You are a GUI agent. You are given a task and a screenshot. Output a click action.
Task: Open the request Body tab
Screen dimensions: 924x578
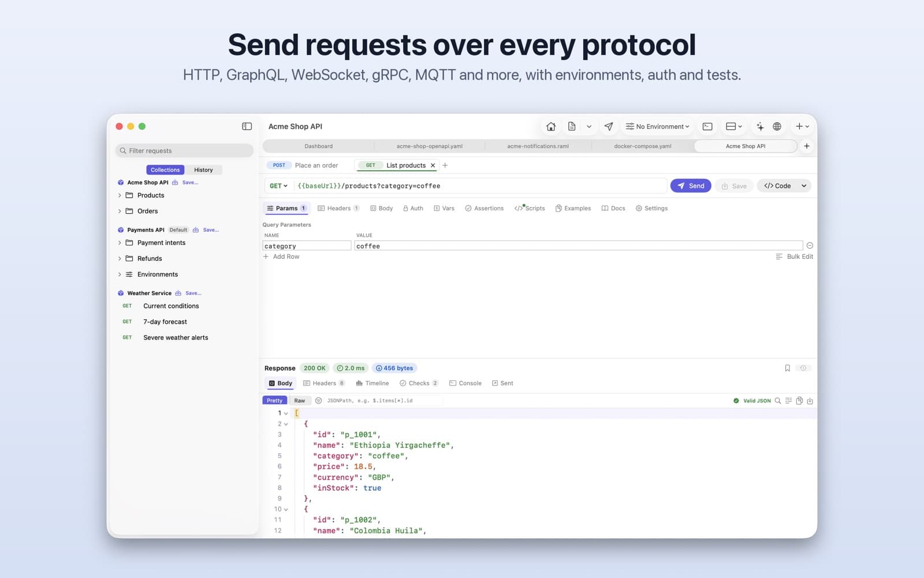click(382, 209)
